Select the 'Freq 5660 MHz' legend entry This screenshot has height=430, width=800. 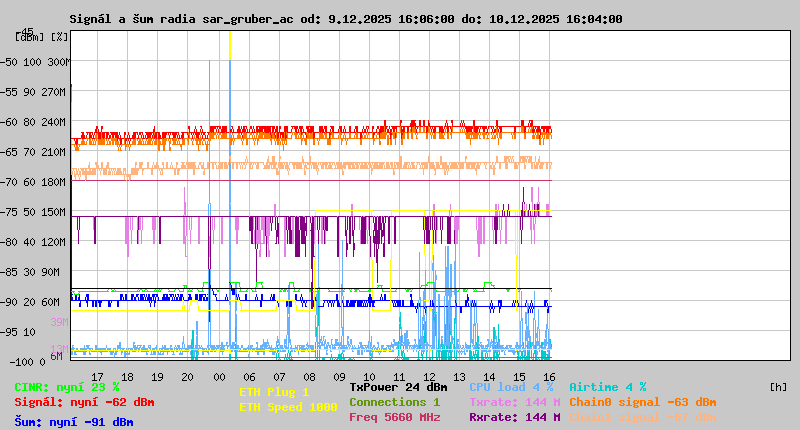pyautogui.click(x=394, y=417)
